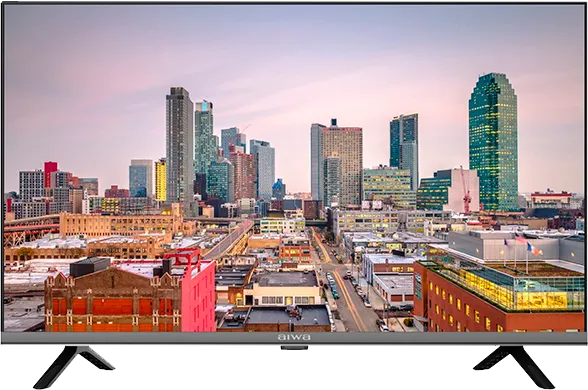Click the flags on the rooftop

[522, 244]
